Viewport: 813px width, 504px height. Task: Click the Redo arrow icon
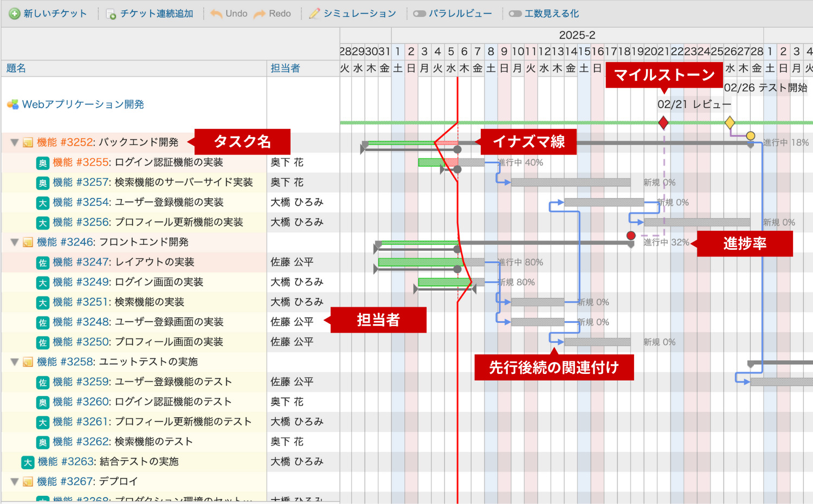260,14
